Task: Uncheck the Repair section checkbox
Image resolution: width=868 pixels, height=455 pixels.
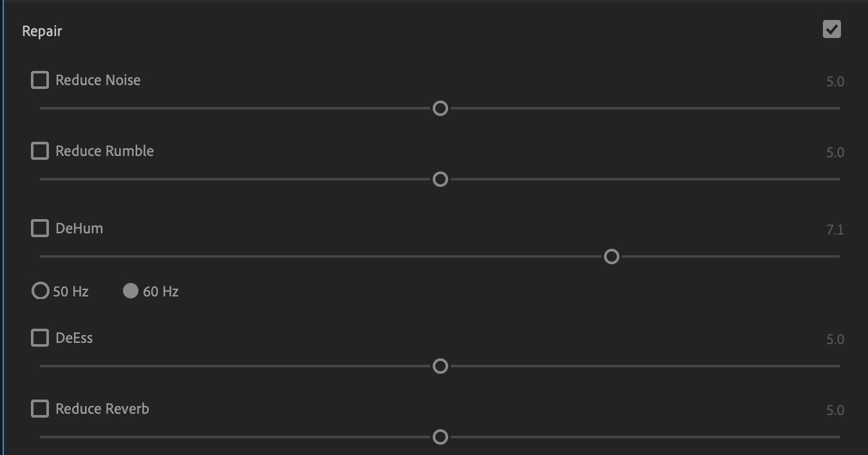Action: (x=831, y=30)
